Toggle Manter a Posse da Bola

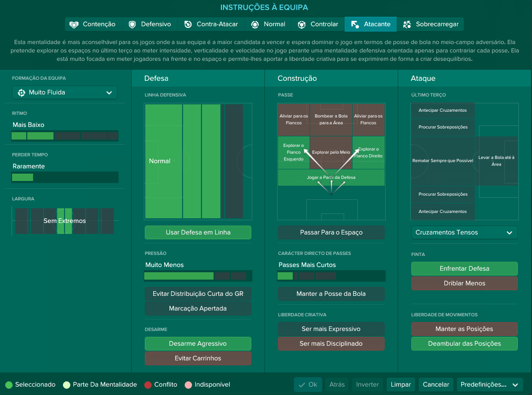tap(331, 294)
